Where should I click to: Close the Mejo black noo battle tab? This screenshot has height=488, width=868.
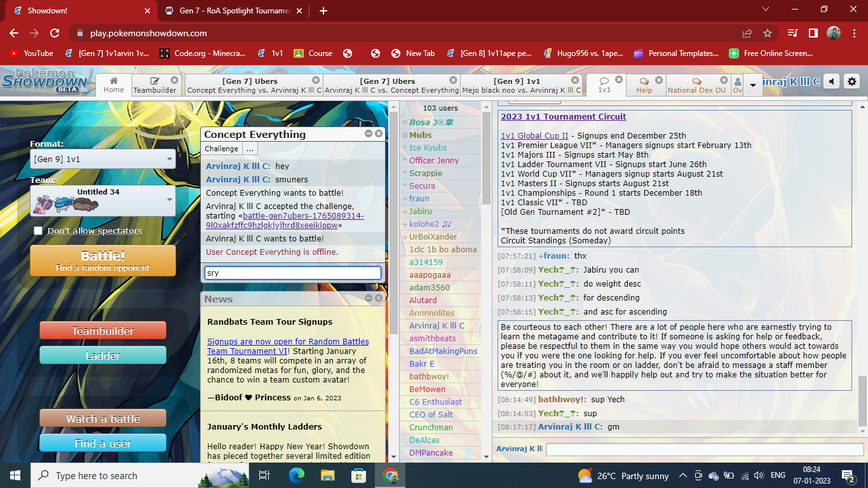point(575,80)
